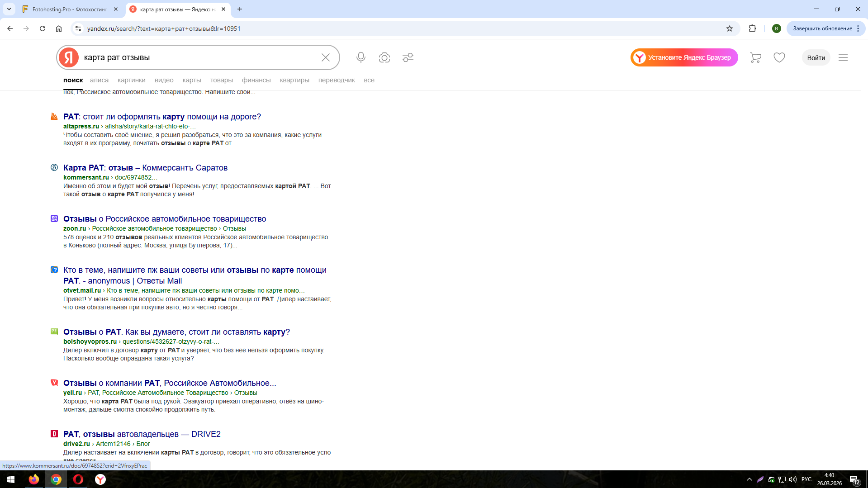Open Chrome extensions puzzle icon
The image size is (868, 488).
click(752, 28)
